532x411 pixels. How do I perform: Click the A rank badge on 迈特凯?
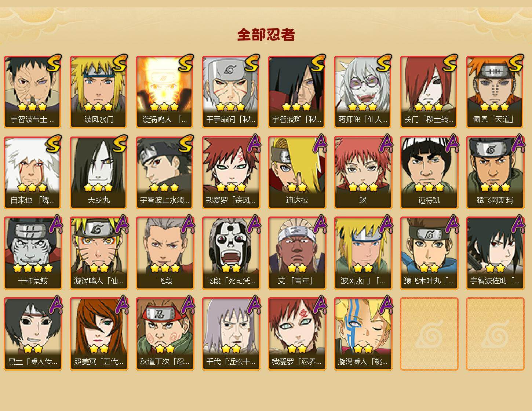pos(451,143)
